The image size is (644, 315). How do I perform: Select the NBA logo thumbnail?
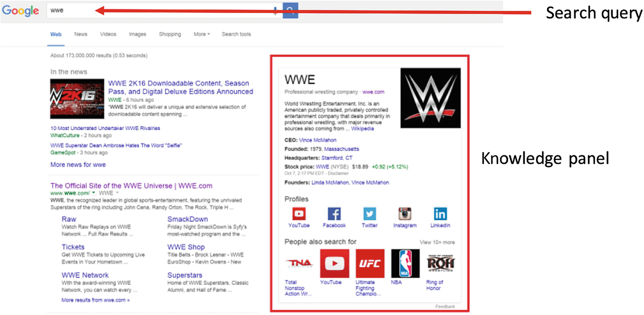(405, 263)
